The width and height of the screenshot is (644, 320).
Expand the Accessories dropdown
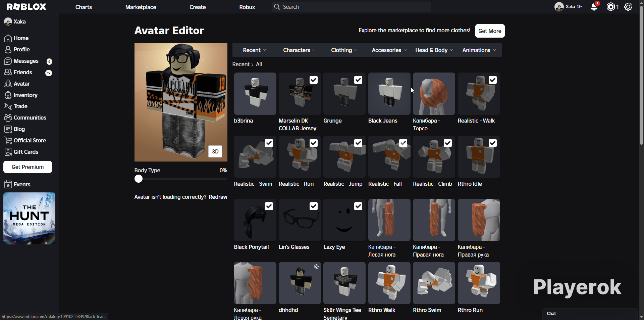tap(389, 50)
